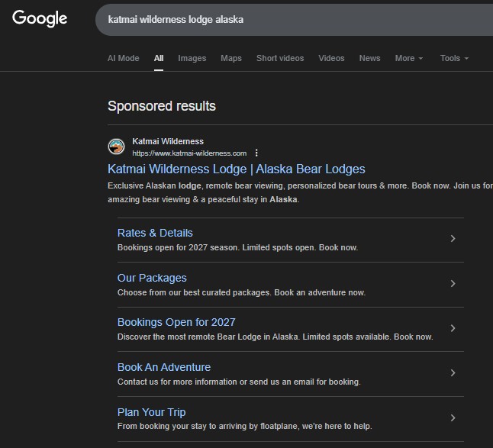493x448 pixels.
Task: Switch to the Images tab
Action: pos(192,58)
